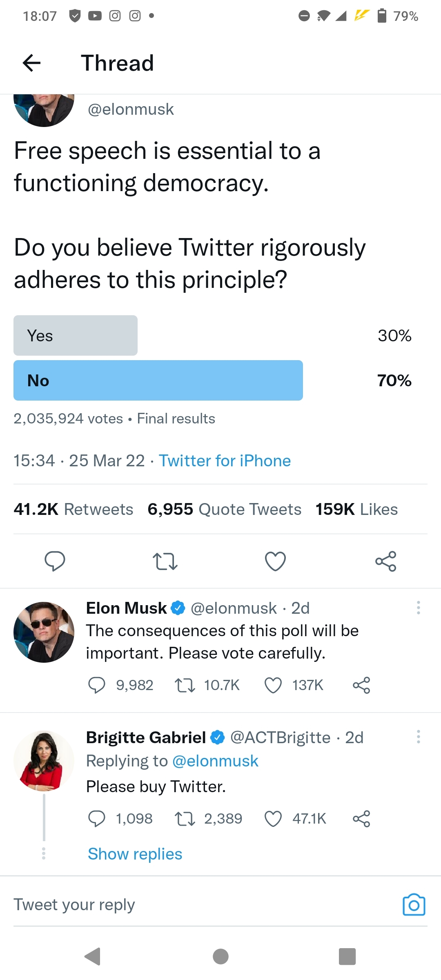Screen dimensions: 441x980
Task: Open the 41.2K Retweets list
Action: point(73,509)
